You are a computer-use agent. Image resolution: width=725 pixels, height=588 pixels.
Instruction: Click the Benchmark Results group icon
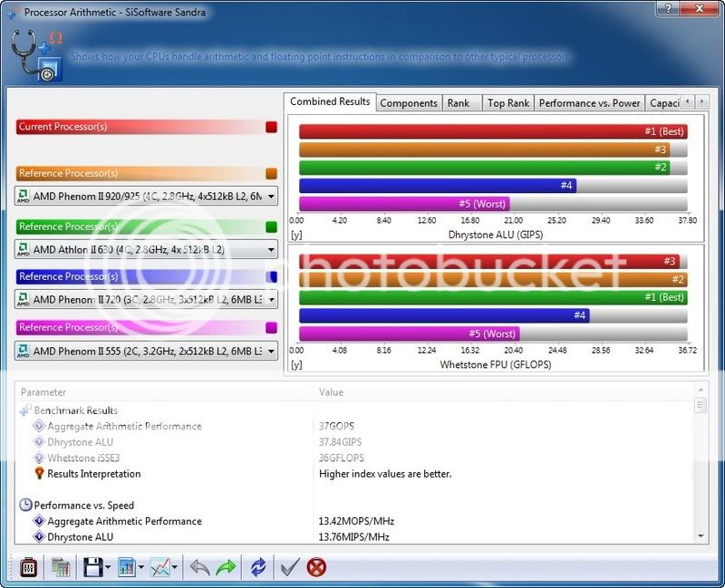[25, 410]
